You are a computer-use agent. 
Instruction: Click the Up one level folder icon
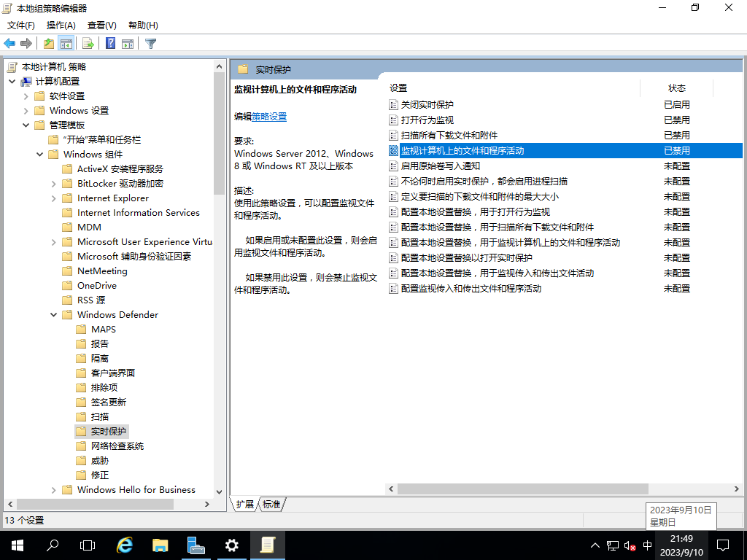tap(49, 43)
